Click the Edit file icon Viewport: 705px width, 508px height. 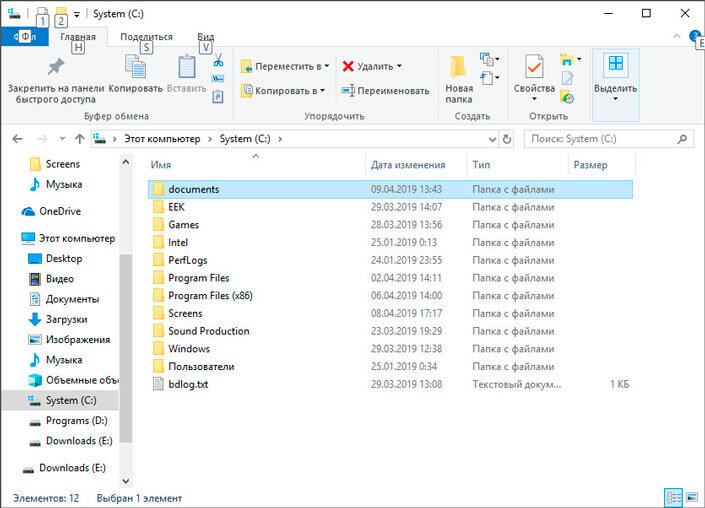pos(567,78)
